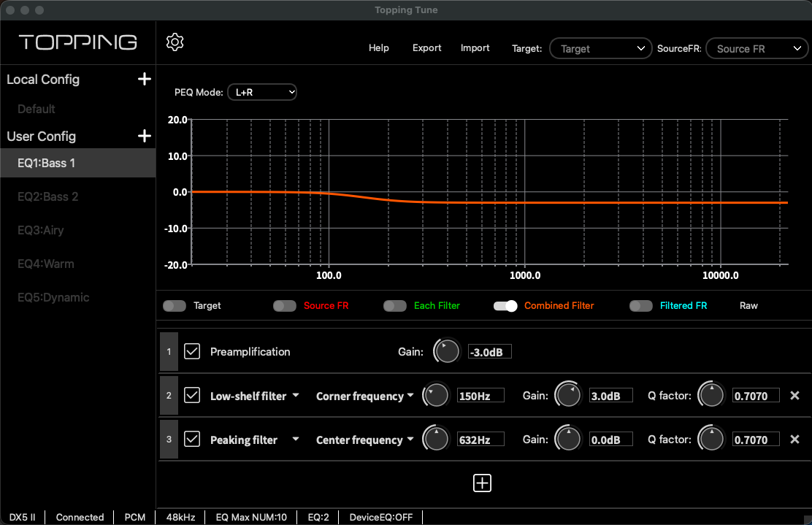
Task: Click the Peaking filter 632Hz frequency field
Action: click(480, 440)
